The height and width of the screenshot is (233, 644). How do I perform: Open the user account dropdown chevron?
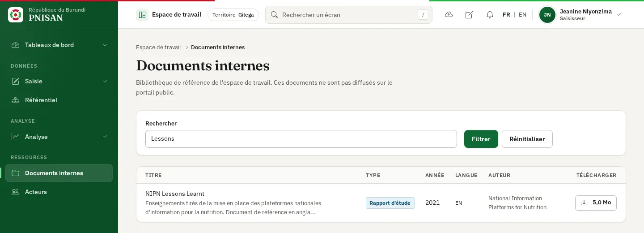[619, 15]
